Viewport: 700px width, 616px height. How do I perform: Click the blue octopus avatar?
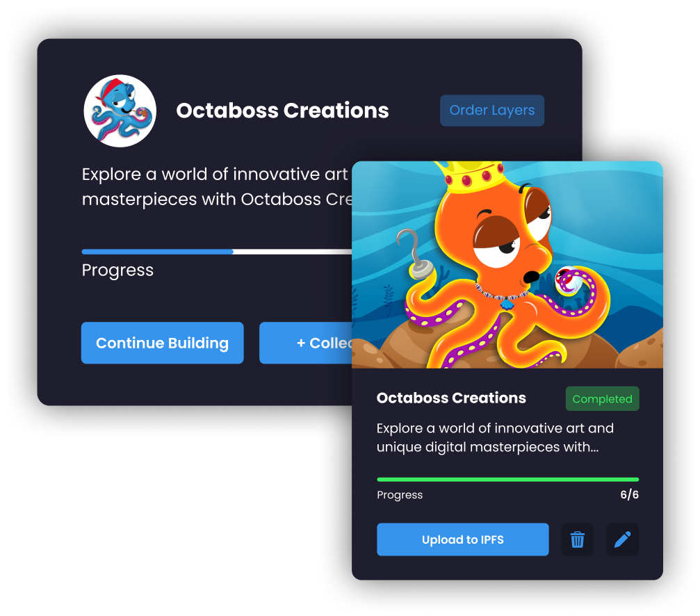[120, 111]
